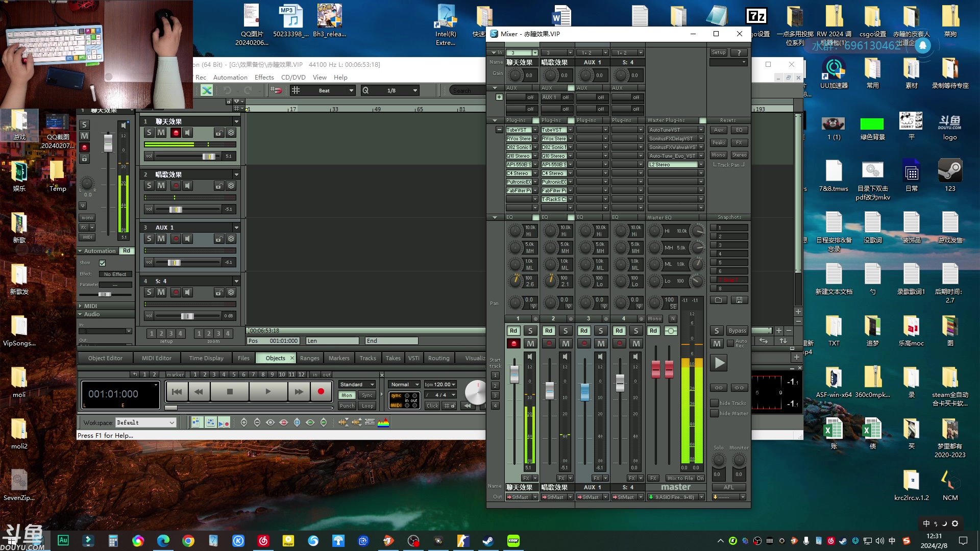Open the Automation menu

point(230,78)
